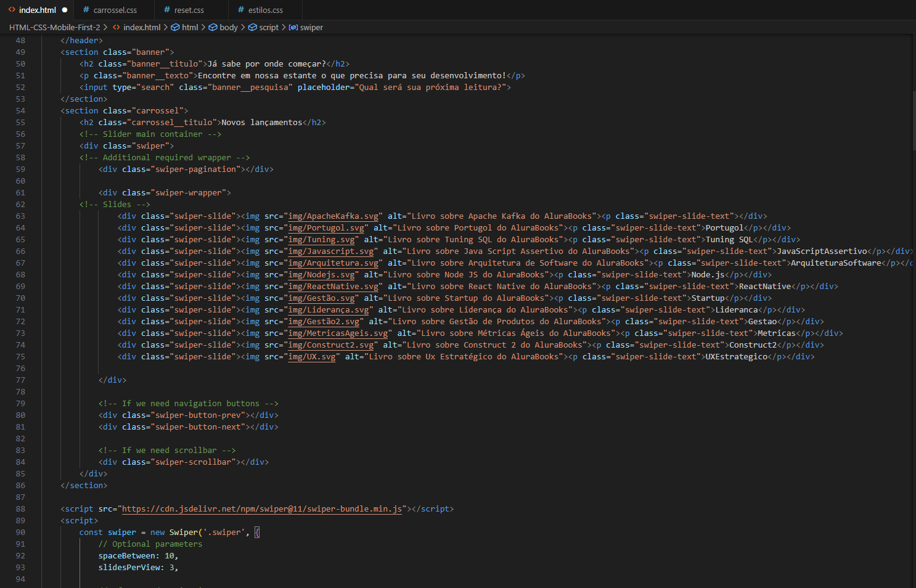Click the variable icon before swiper breadcrumb
This screenshot has width=916, height=588.
pyautogui.click(x=293, y=27)
